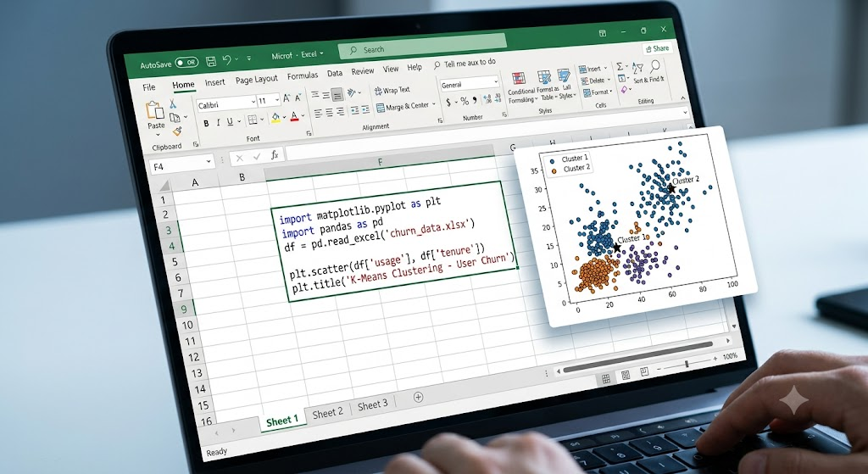Open Merge & Center dropdown arrow
This screenshot has width=868, height=474.
pyautogui.click(x=433, y=103)
